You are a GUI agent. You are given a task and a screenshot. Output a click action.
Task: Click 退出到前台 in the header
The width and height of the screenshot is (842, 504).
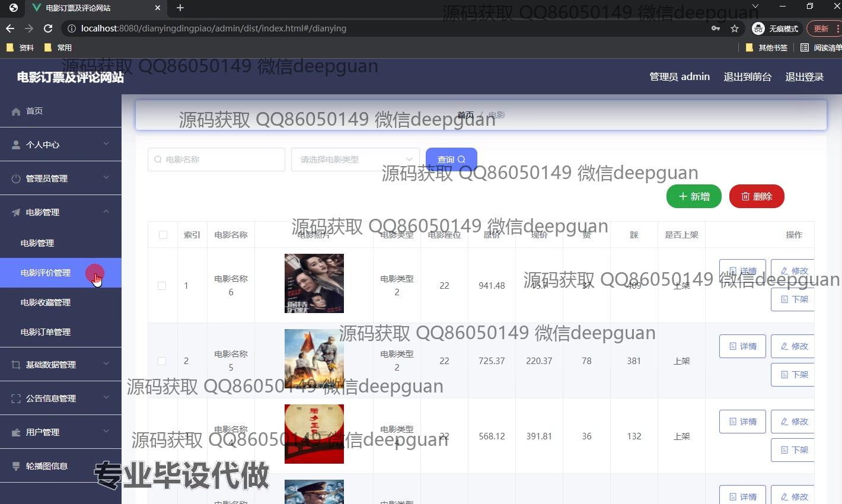pyautogui.click(x=747, y=76)
